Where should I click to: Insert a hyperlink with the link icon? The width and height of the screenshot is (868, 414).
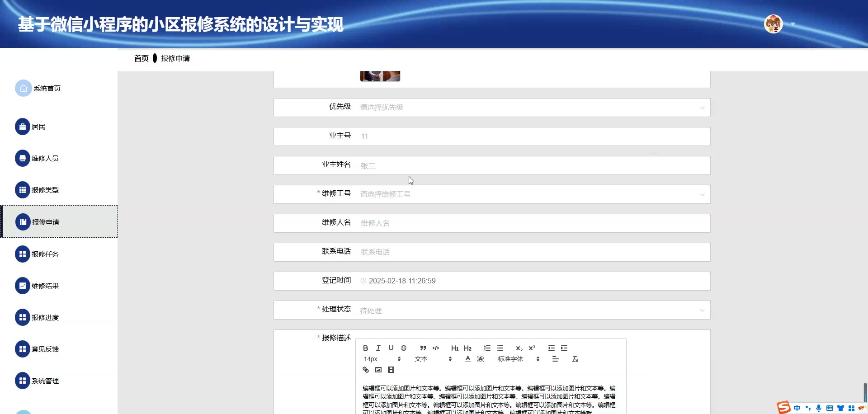click(x=365, y=370)
